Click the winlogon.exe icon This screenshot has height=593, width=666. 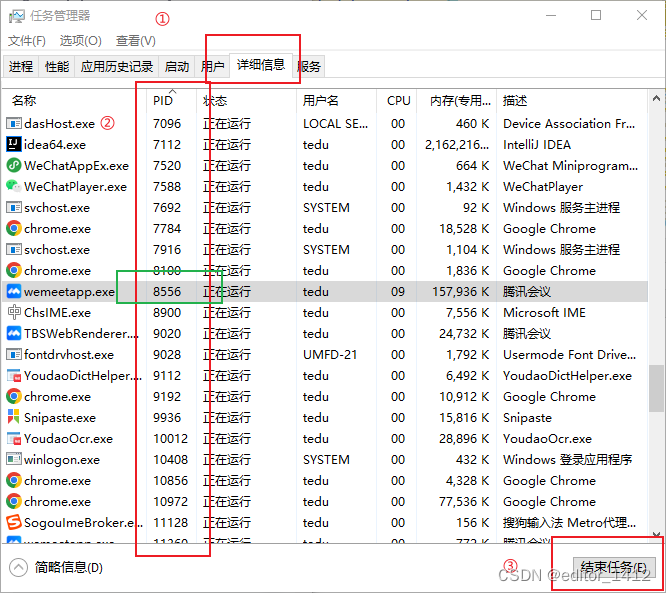click(x=14, y=459)
